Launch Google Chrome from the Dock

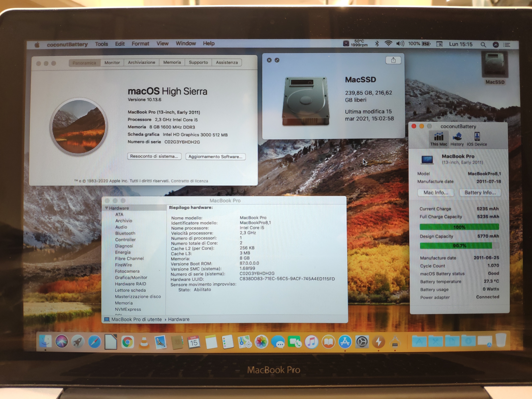coord(128,342)
